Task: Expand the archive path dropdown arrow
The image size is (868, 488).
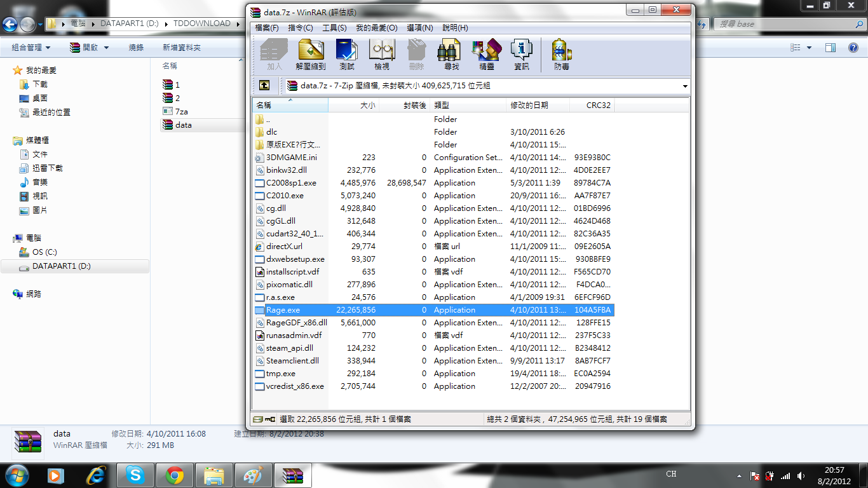Action: (685, 86)
